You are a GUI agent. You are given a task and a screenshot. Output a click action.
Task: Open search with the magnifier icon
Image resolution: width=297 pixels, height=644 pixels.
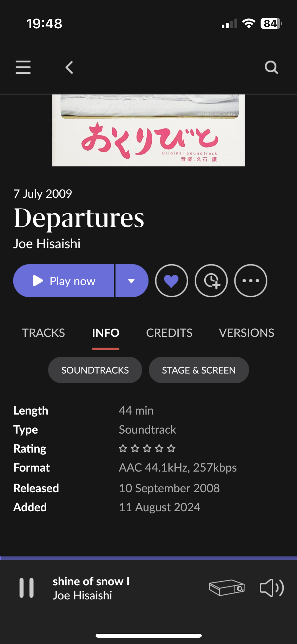pyautogui.click(x=271, y=67)
